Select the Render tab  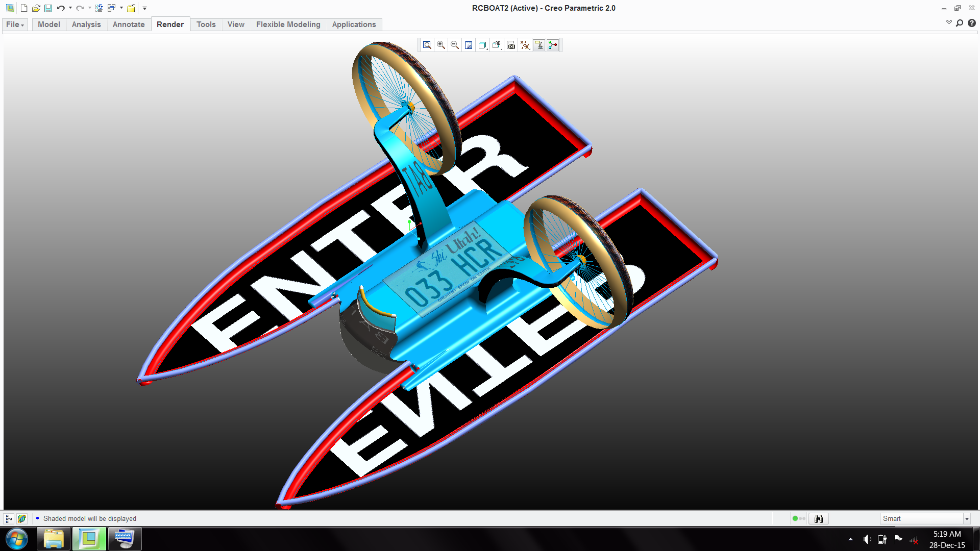[170, 24]
